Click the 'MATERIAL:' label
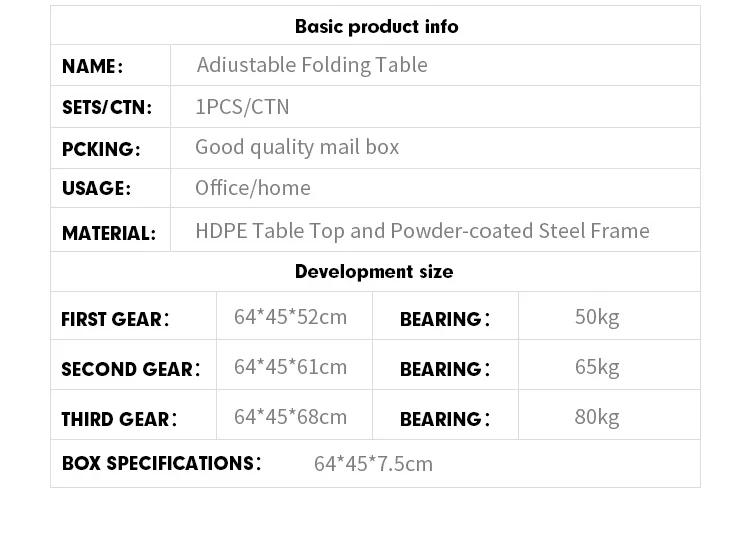 (x=109, y=233)
